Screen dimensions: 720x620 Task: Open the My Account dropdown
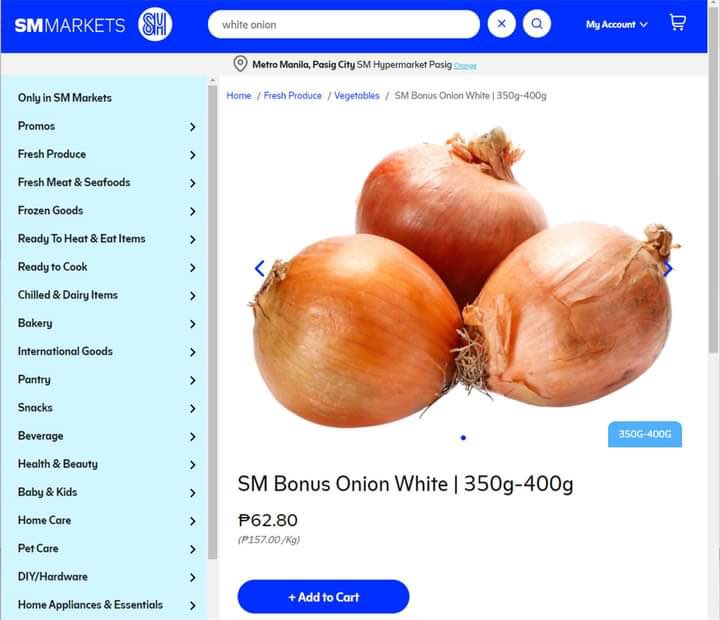[x=616, y=24]
